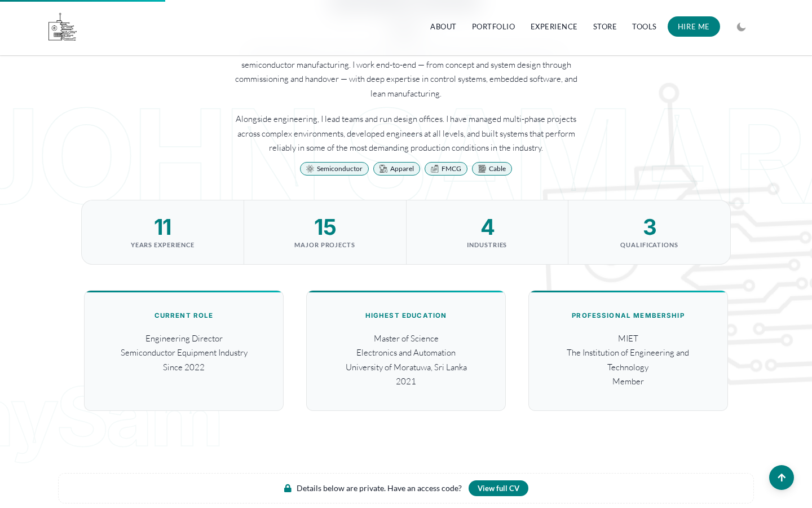Click 'University of Moratuwa, Sri Lanka' text

pos(406,367)
